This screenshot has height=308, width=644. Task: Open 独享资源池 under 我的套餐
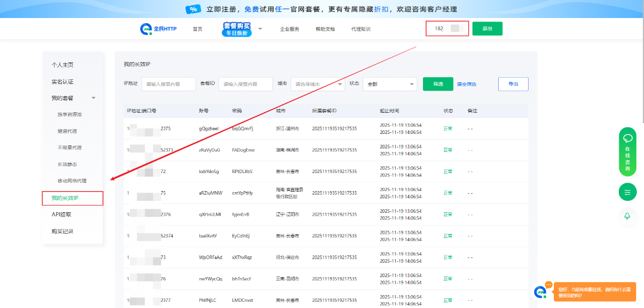(70, 114)
